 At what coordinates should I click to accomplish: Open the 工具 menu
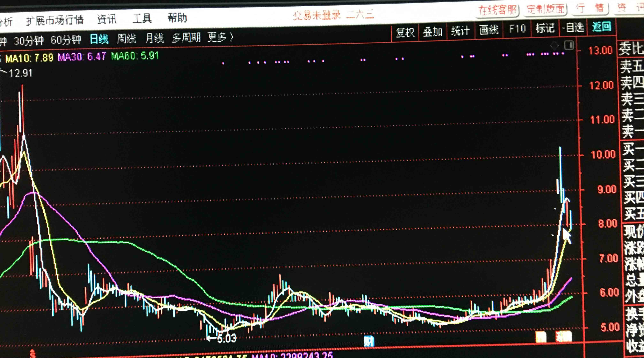coord(142,19)
